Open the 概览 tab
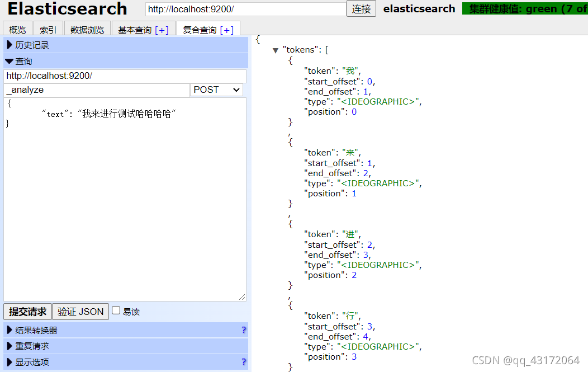Viewport: 588px width, 372px height. pos(18,30)
